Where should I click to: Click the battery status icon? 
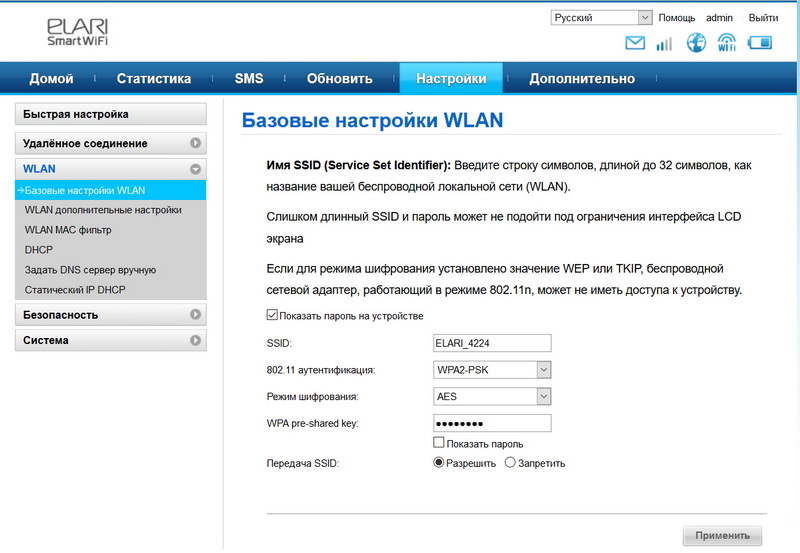pyautogui.click(x=760, y=43)
